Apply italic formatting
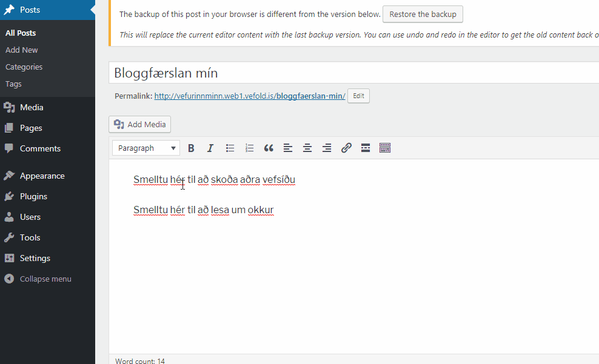This screenshot has width=599, height=364. [210, 148]
